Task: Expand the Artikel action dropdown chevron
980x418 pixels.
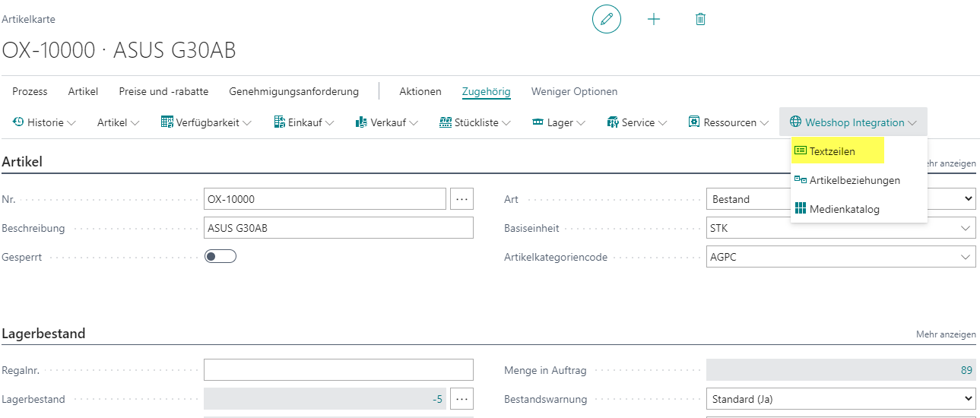Action: point(135,122)
